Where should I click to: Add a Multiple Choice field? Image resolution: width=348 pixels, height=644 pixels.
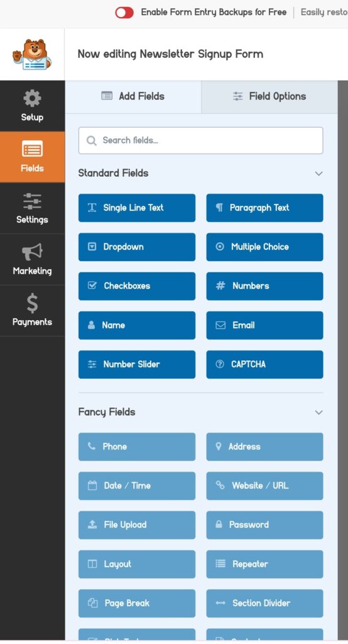click(264, 247)
